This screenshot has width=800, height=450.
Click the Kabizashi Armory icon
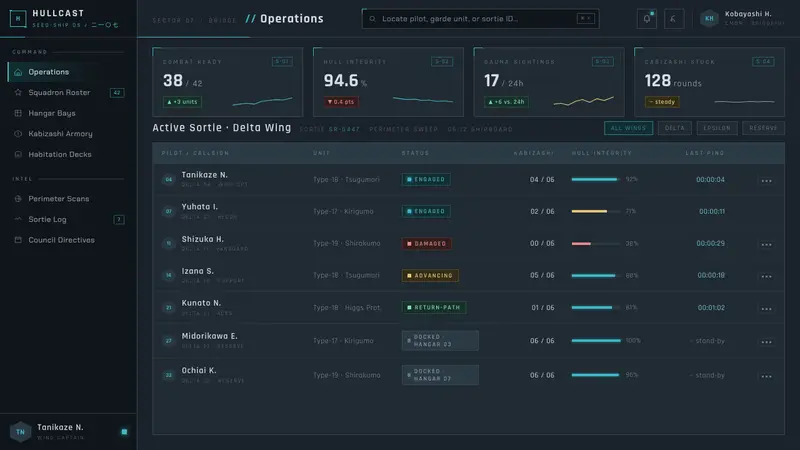(x=18, y=134)
